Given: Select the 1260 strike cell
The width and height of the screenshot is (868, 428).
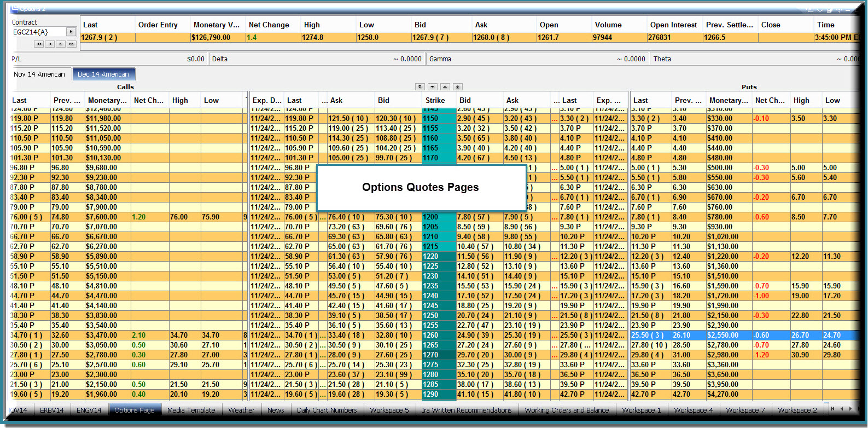Looking at the screenshot, I should (x=439, y=335).
